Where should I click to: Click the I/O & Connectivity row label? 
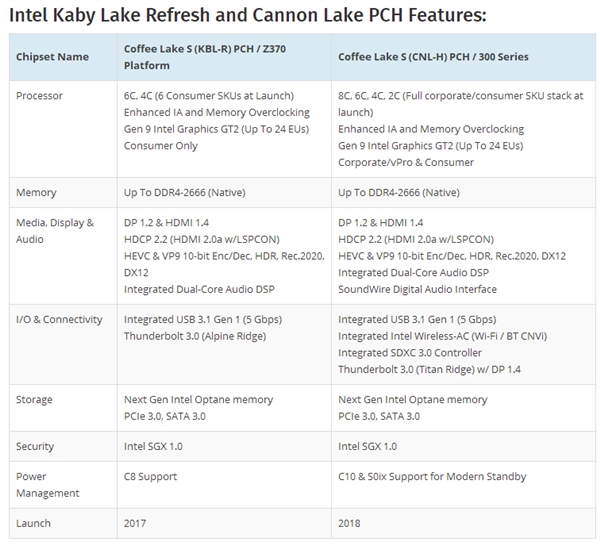(x=60, y=320)
